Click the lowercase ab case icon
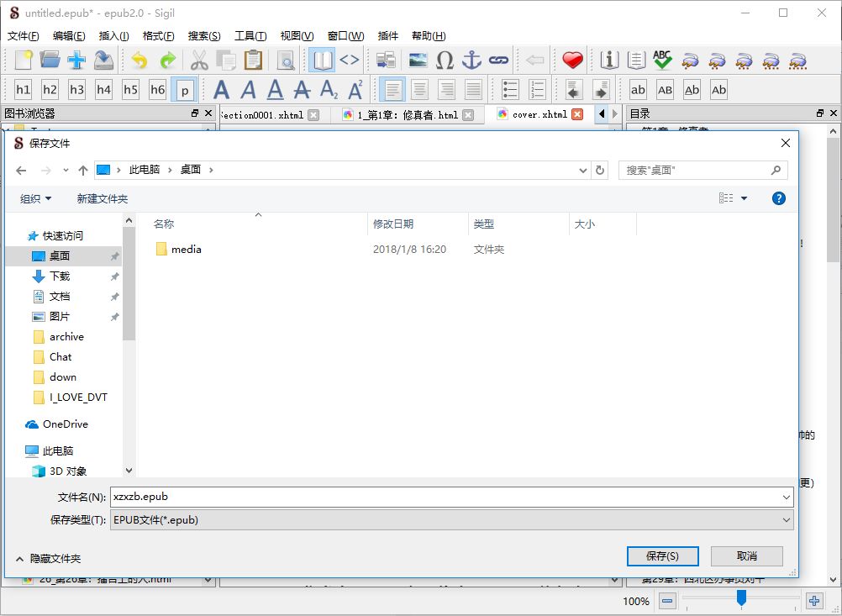Screen dimensions: 842x616 638,90
